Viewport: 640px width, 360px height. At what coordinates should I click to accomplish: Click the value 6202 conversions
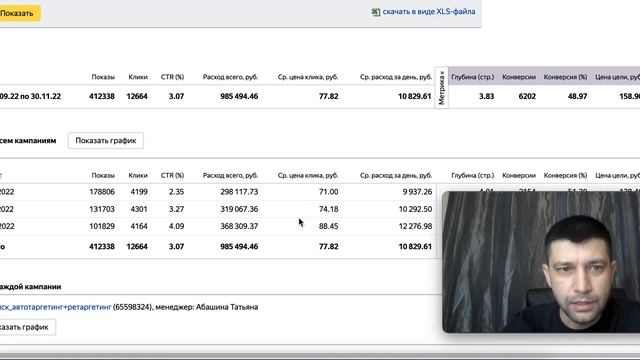(x=527, y=96)
